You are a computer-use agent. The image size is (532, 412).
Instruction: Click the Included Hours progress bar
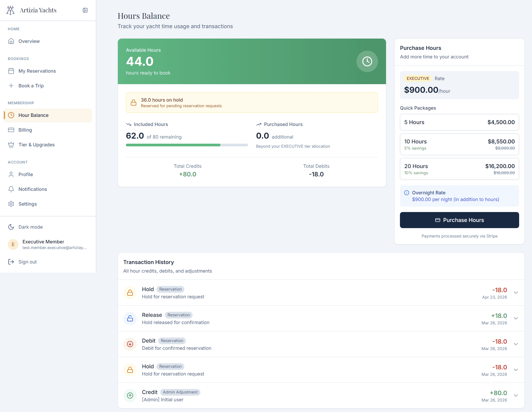click(x=187, y=145)
